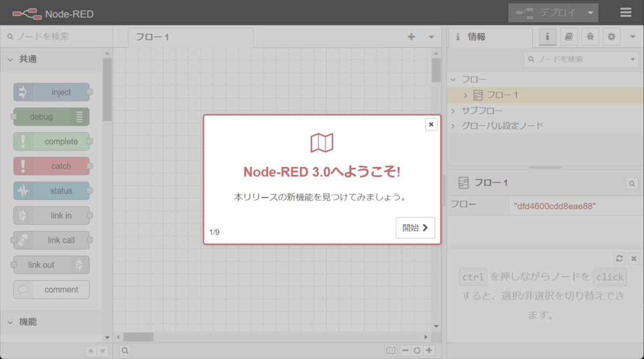Zoom in on the flow canvas
Viewport: 644px width, 359px height.
tap(429, 350)
